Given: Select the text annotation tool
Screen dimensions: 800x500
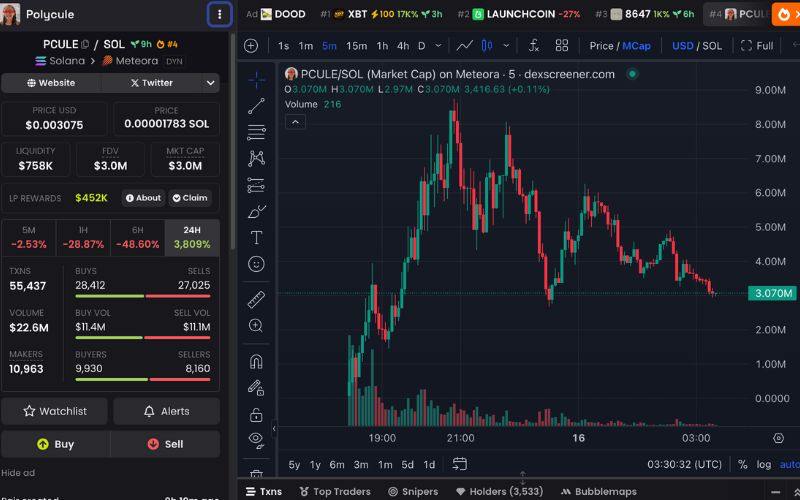Looking at the screenshot, I should pos(256,238).
